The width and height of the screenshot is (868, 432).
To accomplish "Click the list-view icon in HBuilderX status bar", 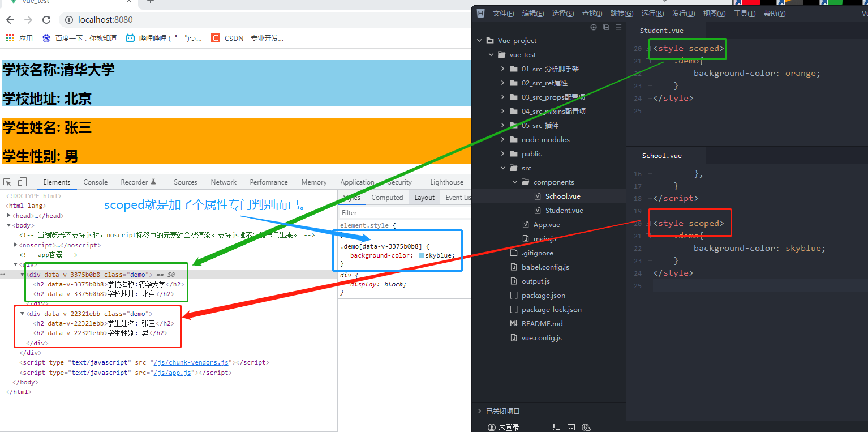I will pyautogui.click(x=557, y=427).
